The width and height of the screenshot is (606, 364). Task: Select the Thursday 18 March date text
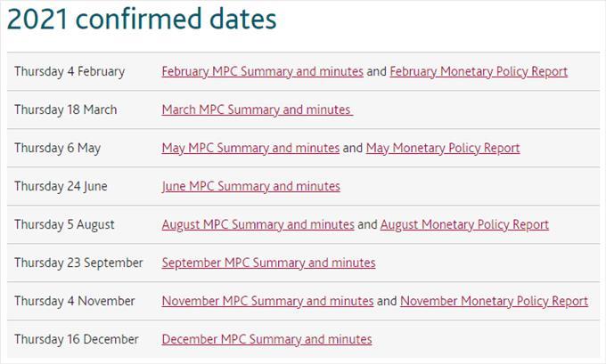[x=65, y=109]
